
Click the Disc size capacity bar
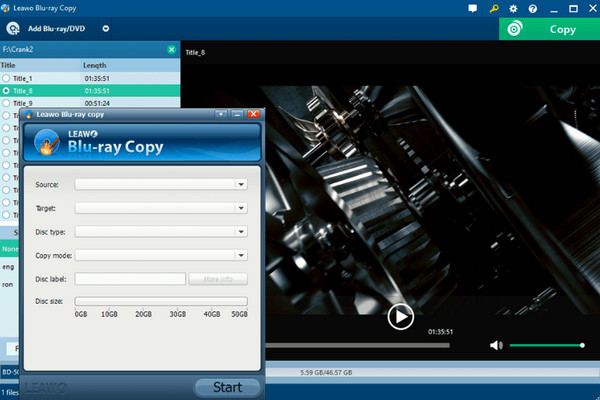pyautogui.click(x=161, y=301)
